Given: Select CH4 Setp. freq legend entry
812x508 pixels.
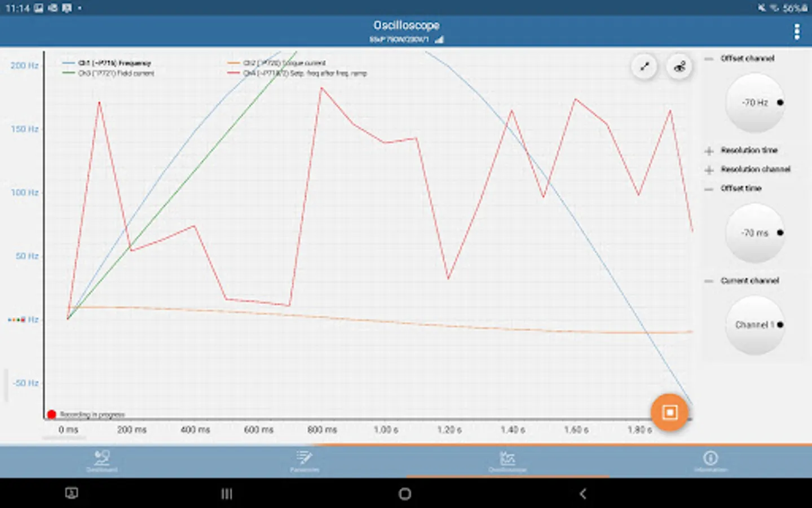Looking at the screenshot, I should click(297, 73).
